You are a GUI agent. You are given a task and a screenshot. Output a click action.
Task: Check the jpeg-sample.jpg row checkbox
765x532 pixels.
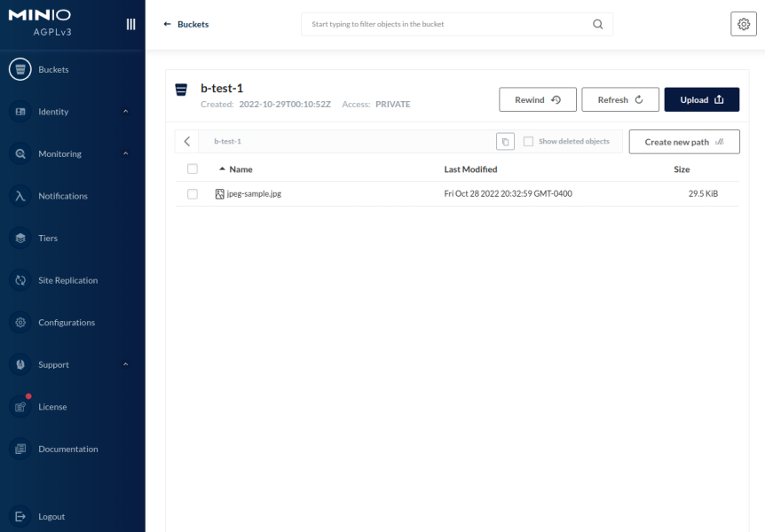tap(193, 193)
